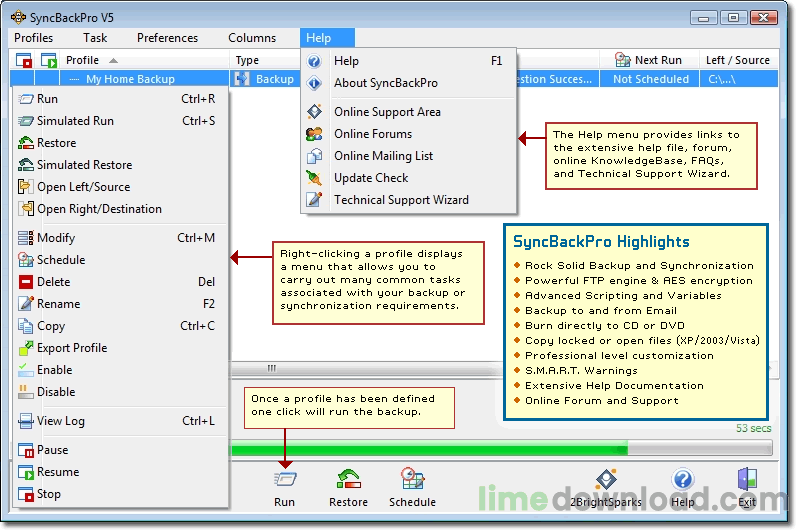The width and height of the screenshot is (796, 530).
Task: Click the Backup type icon in profile row
Action: pyautogui.click(x=242, y=79)
